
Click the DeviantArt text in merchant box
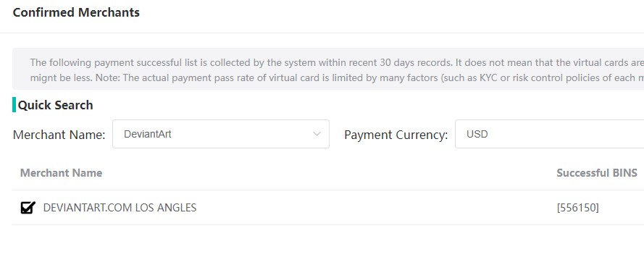[x=148, y=134]
